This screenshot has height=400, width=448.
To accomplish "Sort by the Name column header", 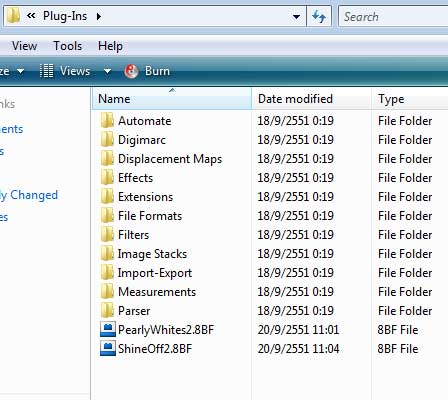I will pos(172,99).
